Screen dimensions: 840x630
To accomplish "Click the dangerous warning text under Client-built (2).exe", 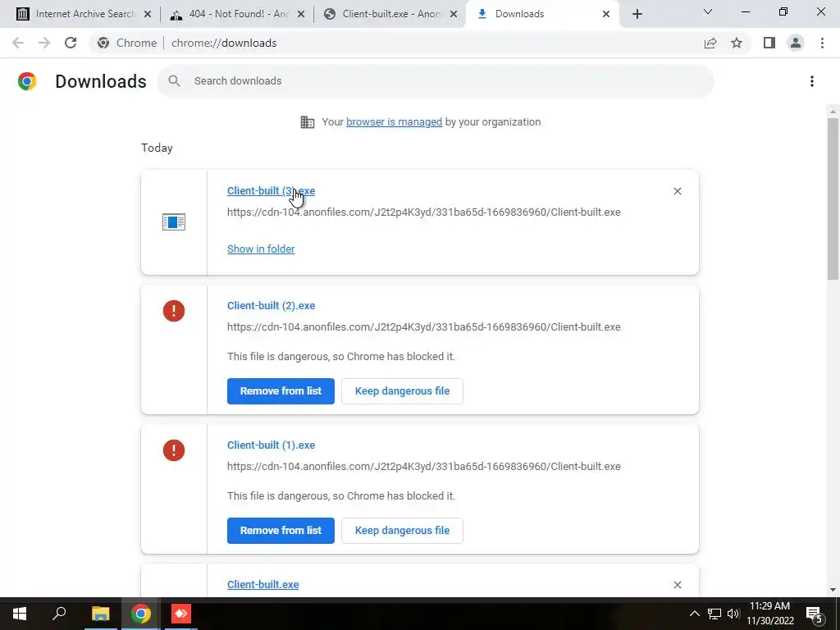I will pyautogui.click(x=341, y=357).
